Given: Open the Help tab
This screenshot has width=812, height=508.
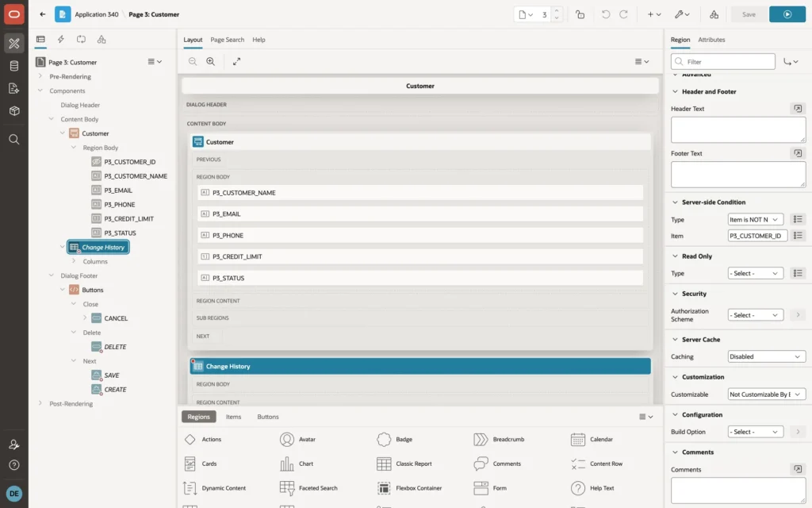Looking at the screenshot, I should tap(259, 40).
